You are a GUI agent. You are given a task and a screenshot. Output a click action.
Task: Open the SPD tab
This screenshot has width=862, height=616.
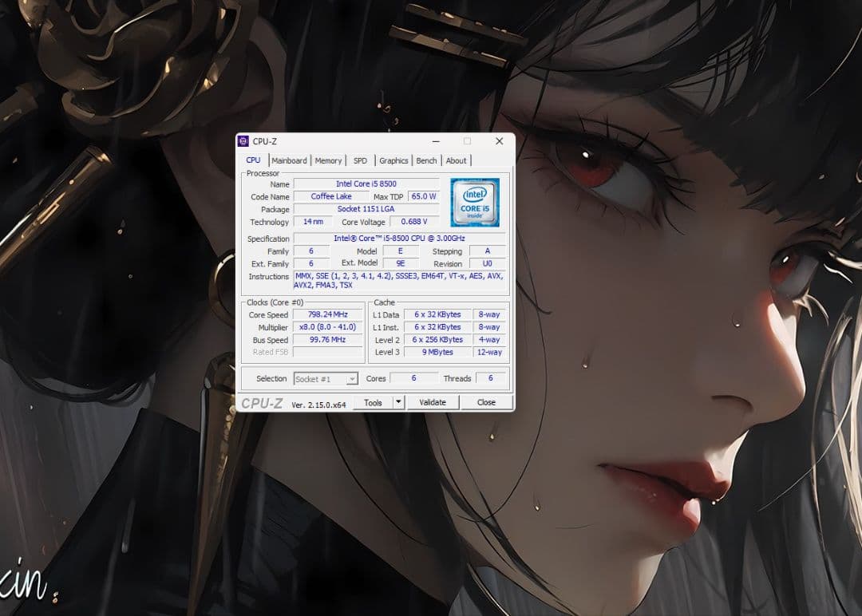tap(360, 160)
